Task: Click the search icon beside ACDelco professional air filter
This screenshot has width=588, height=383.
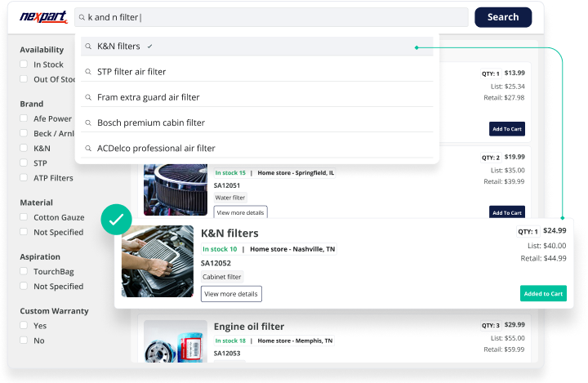Action: click(x=88, y=148)
